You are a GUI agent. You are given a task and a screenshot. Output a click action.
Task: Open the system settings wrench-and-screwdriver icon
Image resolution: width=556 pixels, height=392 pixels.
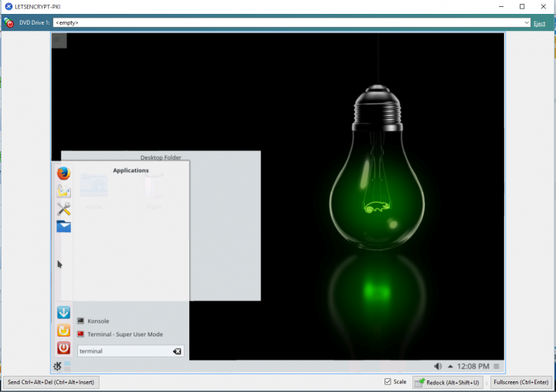click(63, 208)
